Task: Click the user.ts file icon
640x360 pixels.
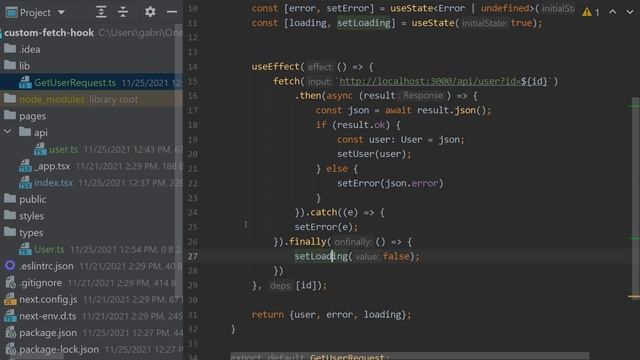Action: coord(40,149)
